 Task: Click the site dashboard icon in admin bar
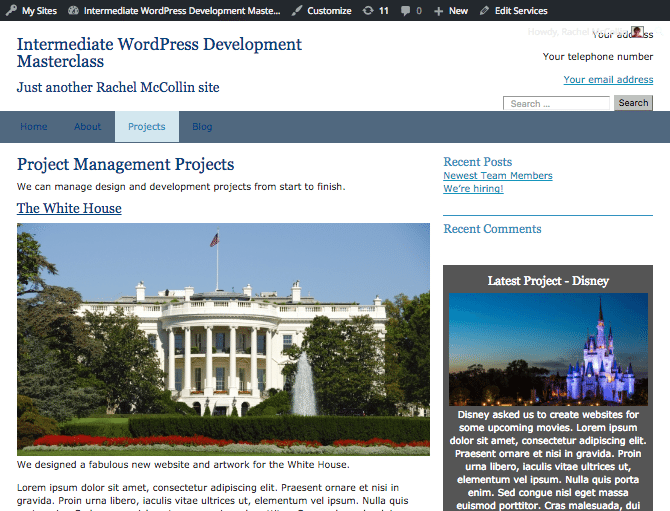74,10
